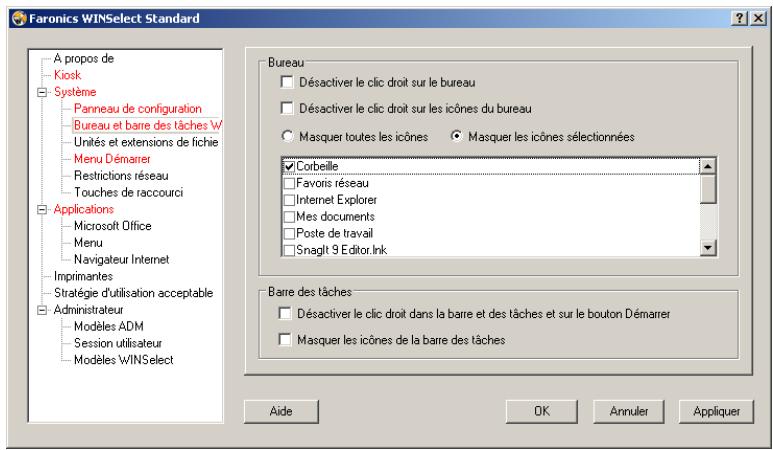Click the Appliquer button
The image size is (773, 450).
click(716, 411)
